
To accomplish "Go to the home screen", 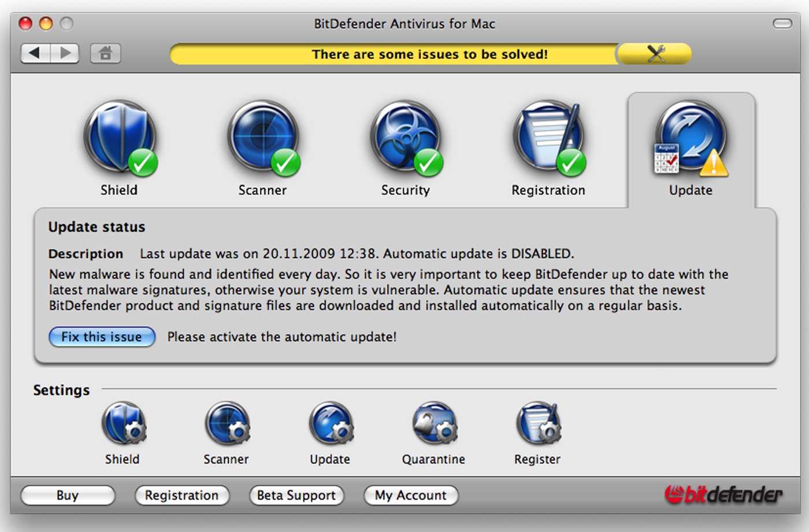I will coord(105,54).
